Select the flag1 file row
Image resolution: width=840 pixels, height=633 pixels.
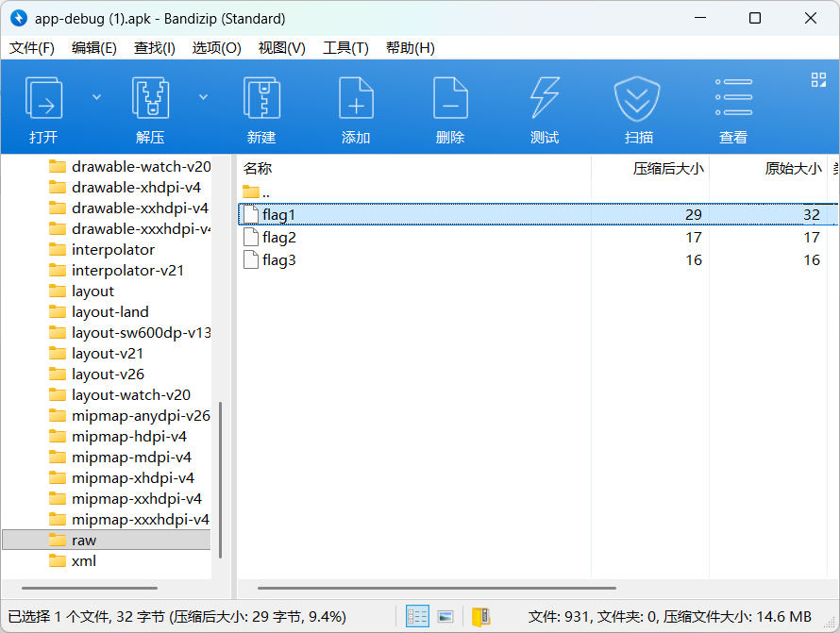537,214
